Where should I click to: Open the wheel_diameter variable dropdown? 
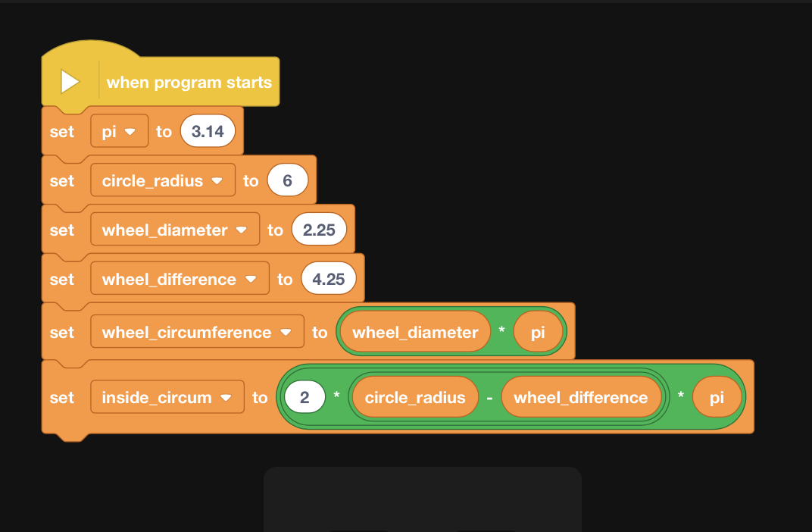coord(175,230)
